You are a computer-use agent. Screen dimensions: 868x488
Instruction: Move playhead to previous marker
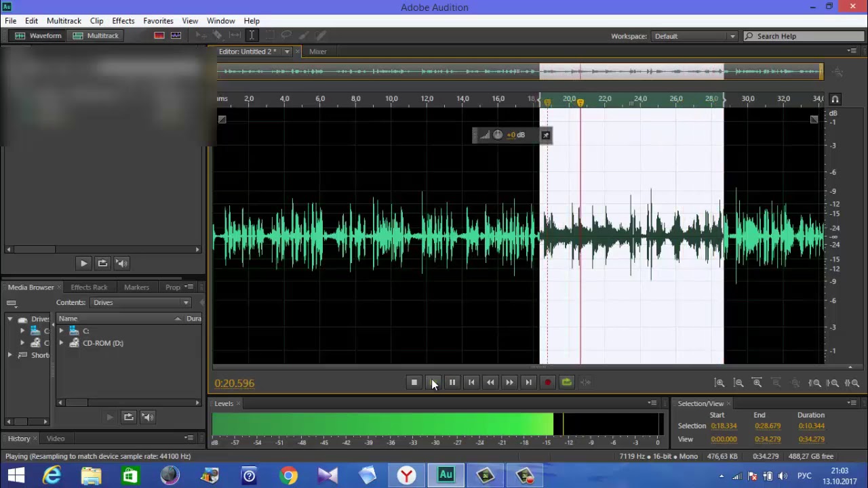[471, 382]
